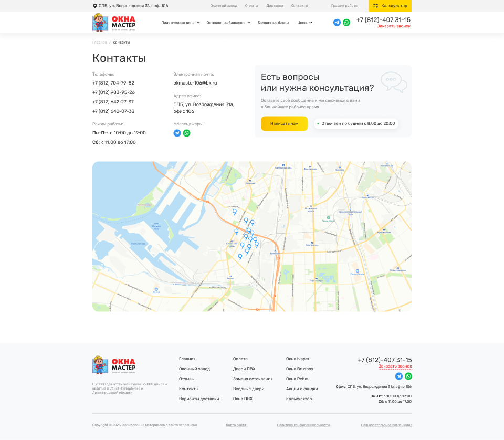This screenshot has height=440, width=504.
Task: Click the calculator sliders icon
Action: coord(375,6)
